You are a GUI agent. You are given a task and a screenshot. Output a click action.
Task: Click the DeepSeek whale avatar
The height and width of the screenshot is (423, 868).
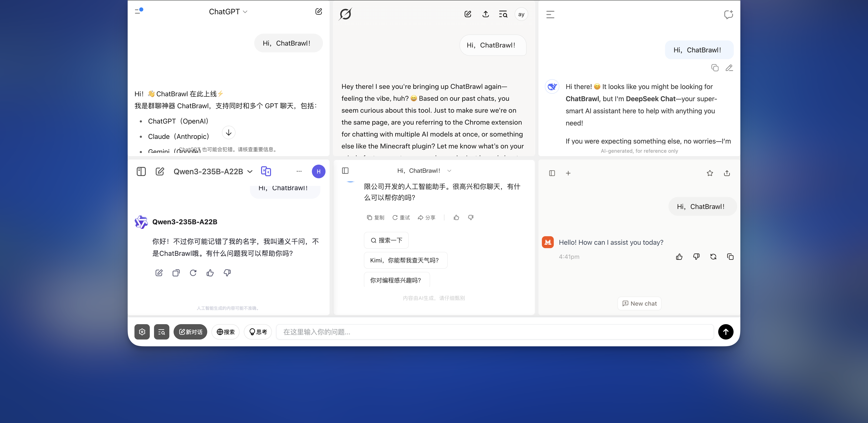[x=552, y=87]
